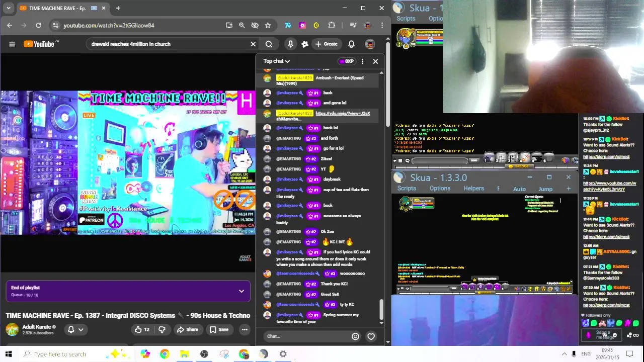644x362 pixels.
Task: Go back in Chrome
Action: [x=10, y=25]
